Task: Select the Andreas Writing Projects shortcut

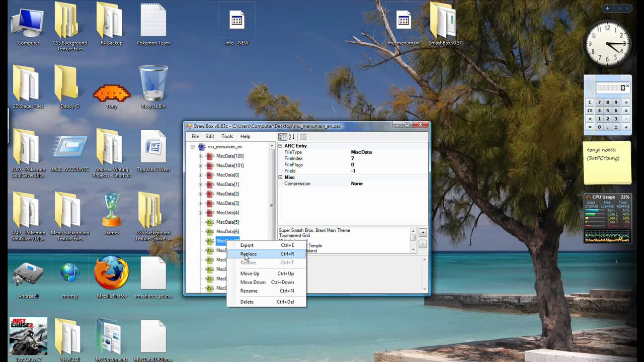Action: pyautogui.click(x=112, y=153)
